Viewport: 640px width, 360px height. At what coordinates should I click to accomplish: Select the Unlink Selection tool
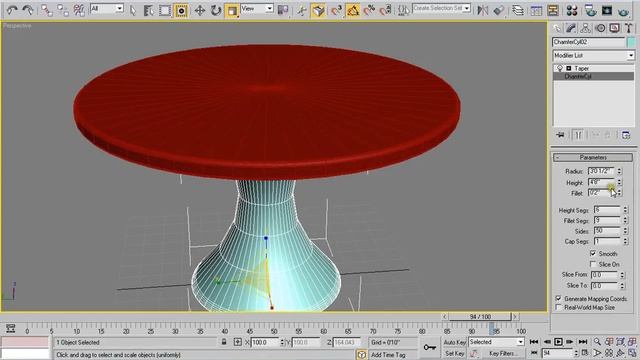pyautogui.click(x=62, y=10)
